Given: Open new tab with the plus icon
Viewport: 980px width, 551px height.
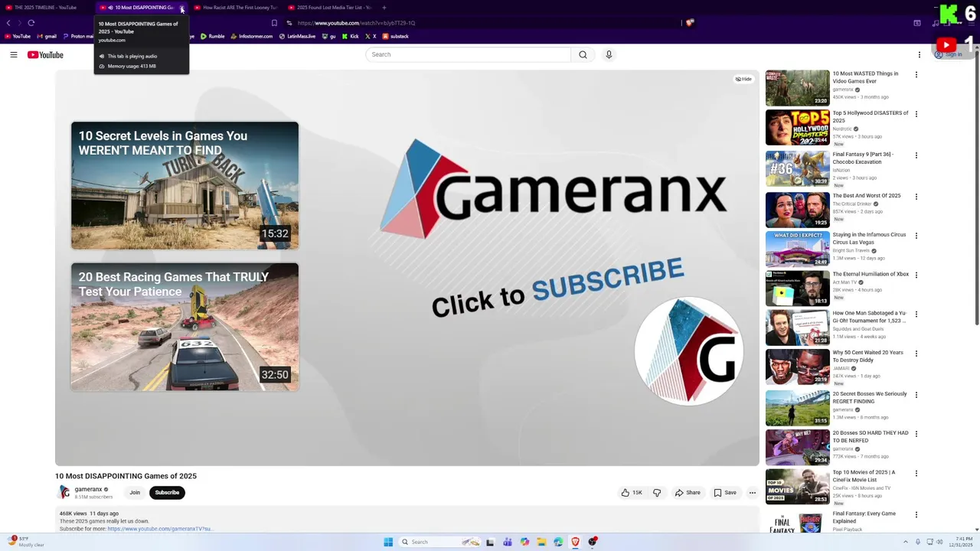Looking at the screenshot, I should tap(384, 8).
